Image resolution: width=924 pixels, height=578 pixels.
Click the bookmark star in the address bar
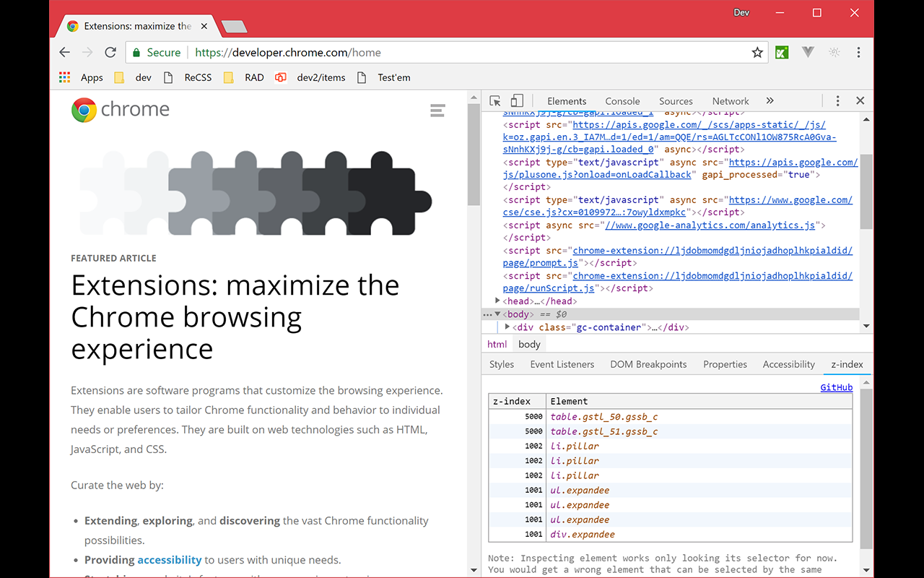(757, 52)
